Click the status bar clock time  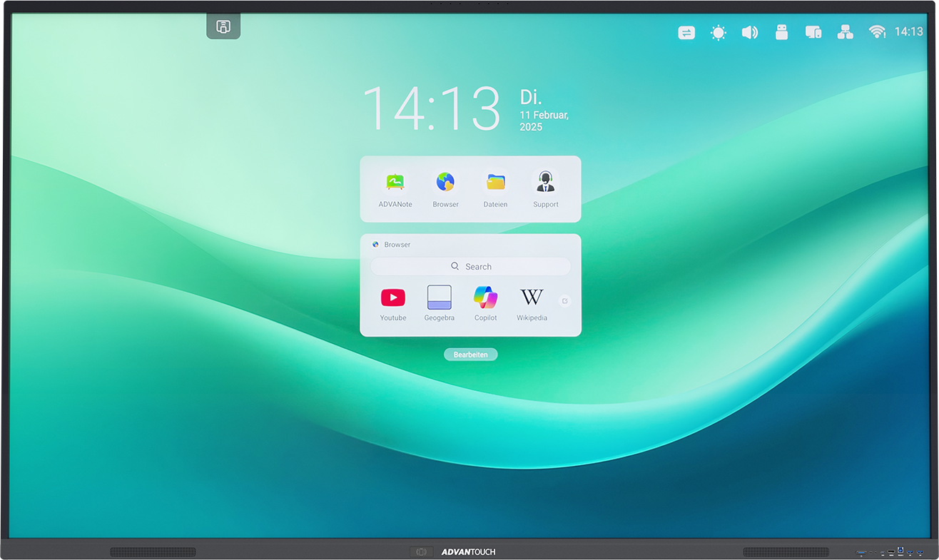[x=908, y=32]
